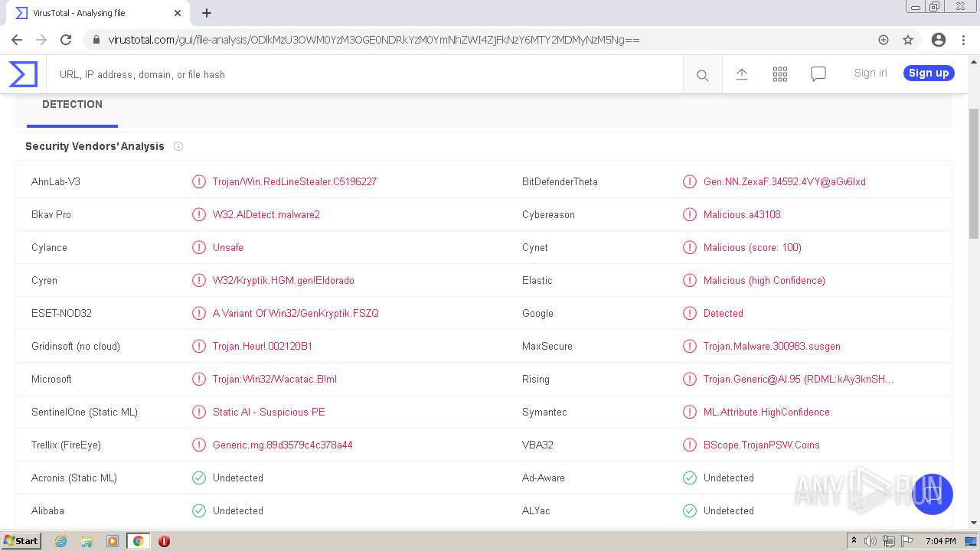Image resolution: width=980 pixels, height=551 pixels.
Task: Show hidden tray icons arrow
Action: tap(854, 541)
